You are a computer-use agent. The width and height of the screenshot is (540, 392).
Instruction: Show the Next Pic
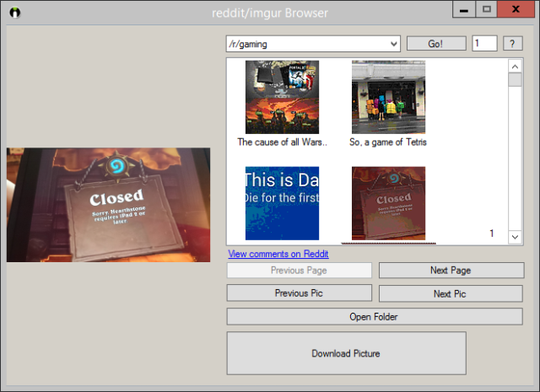coord(451,293)
